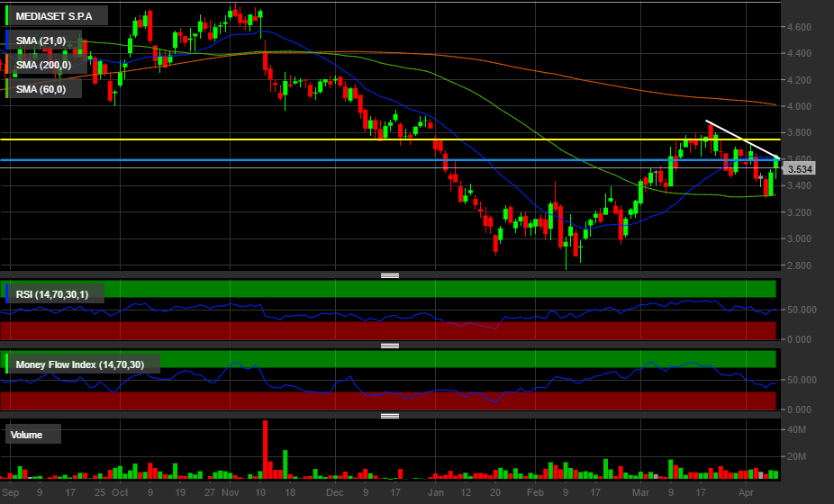
Task: Select the yellow horizontal resistance line
Action: coord(390,139)
